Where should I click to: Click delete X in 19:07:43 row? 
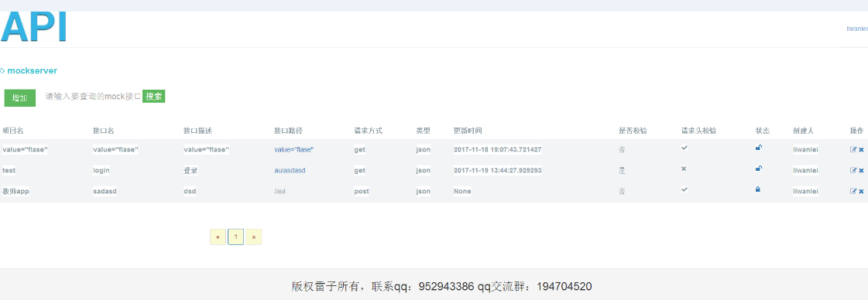(x=861, y=150)
